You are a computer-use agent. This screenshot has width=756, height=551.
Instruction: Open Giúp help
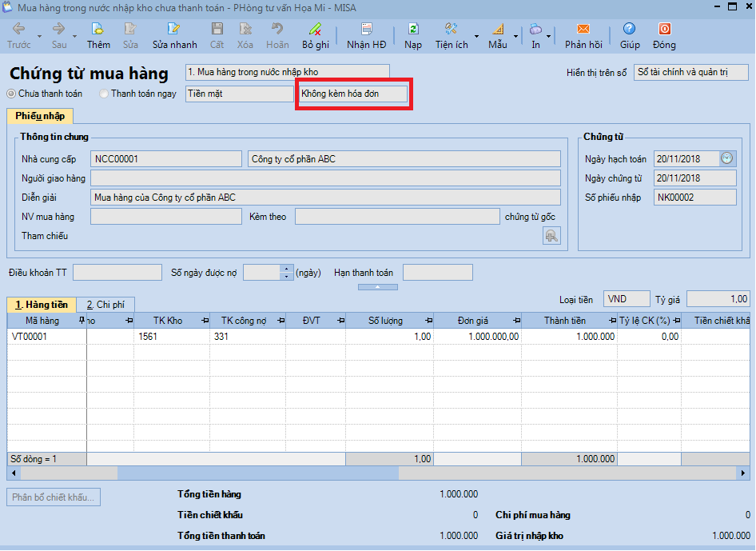(630, 36)
